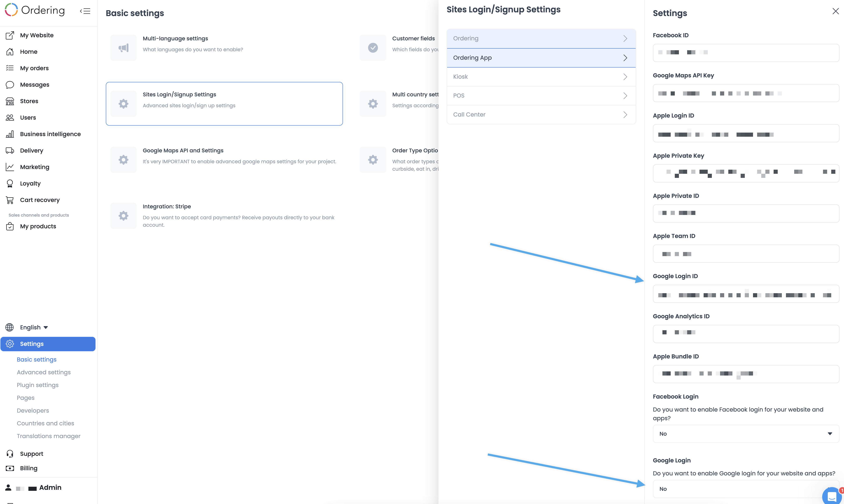Click the Apple Login ID field
The image size is (844, 504).
point(746,133)
